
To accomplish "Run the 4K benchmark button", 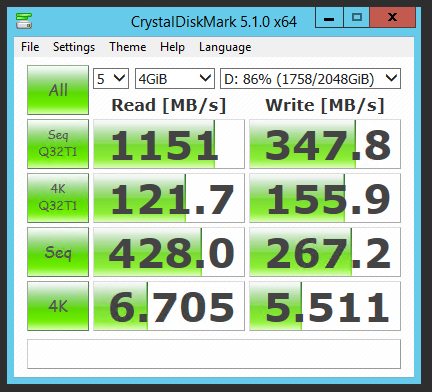I will pyautogui.click(x=58, y=306).
